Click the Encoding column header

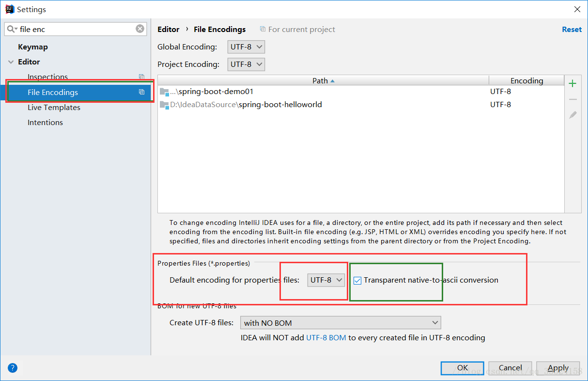click(526, 80)
